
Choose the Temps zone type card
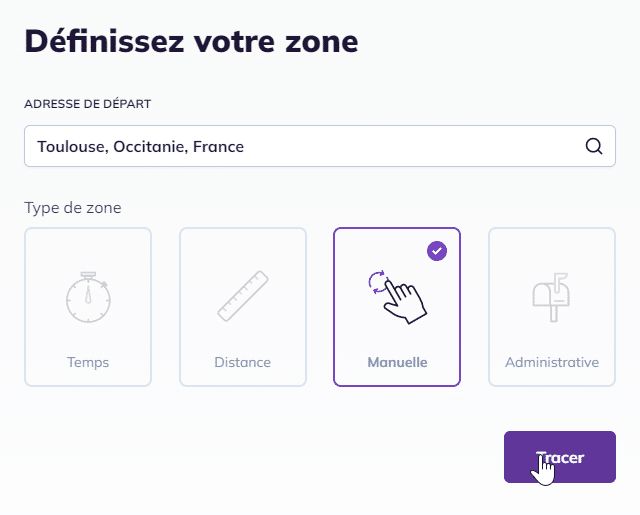(88, 307)
